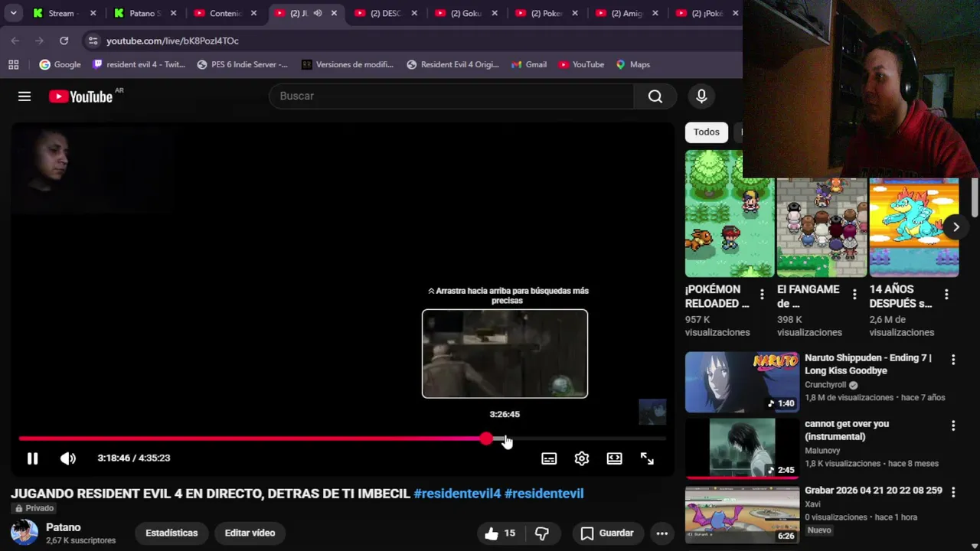
Task: Open Estadísticas for this video
Action: [171, 533]
